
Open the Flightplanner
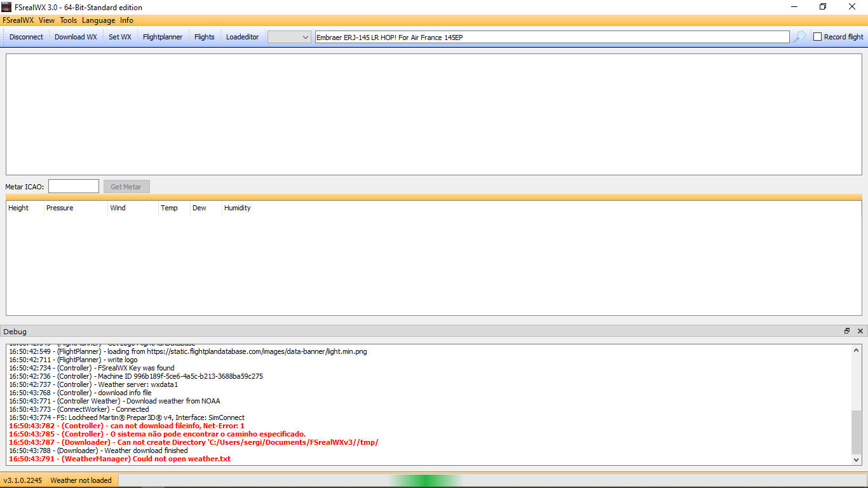[163, 37]
